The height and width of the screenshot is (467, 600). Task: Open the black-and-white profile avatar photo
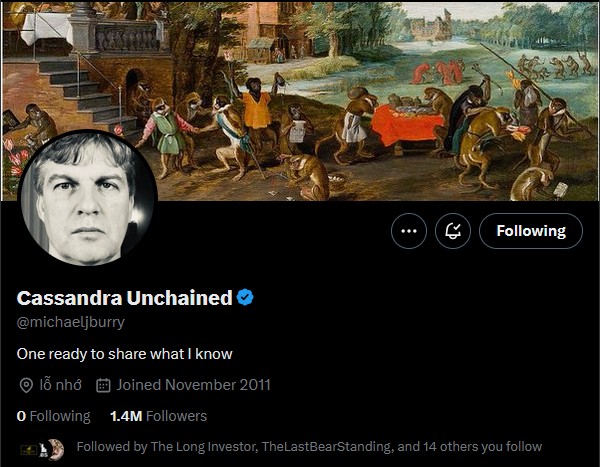pos(88,198)
